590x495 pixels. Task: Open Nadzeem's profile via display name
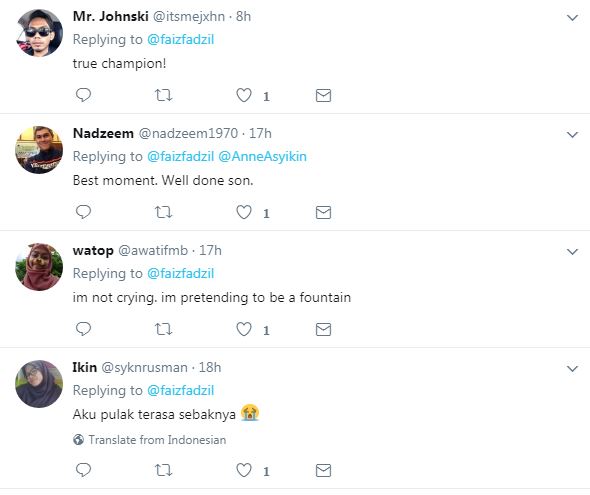coord(103,133)
